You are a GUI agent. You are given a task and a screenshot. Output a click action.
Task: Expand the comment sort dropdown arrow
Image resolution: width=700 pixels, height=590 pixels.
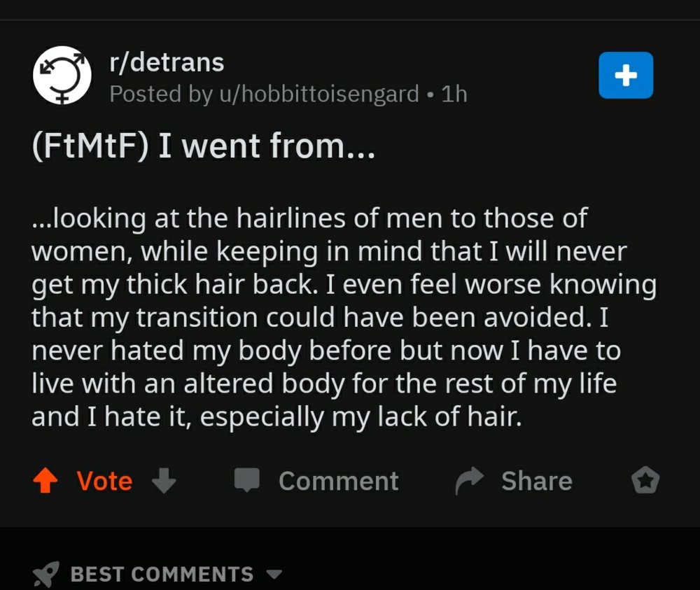274,575
